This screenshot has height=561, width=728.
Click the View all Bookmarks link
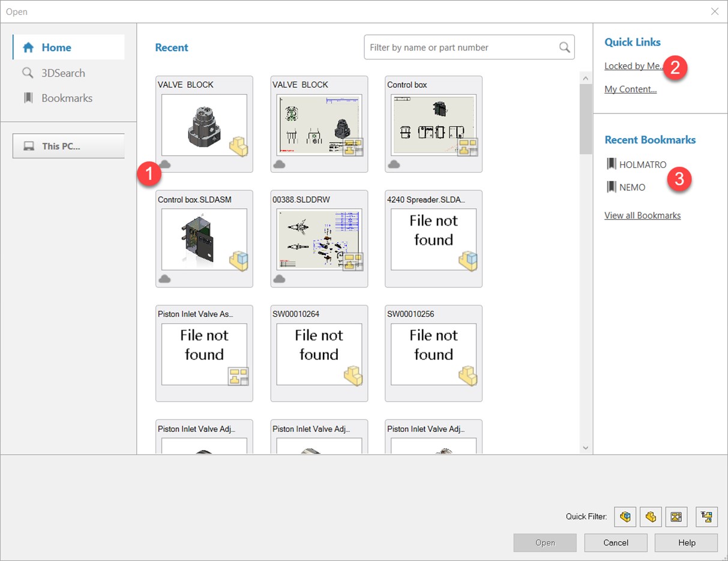642,215
